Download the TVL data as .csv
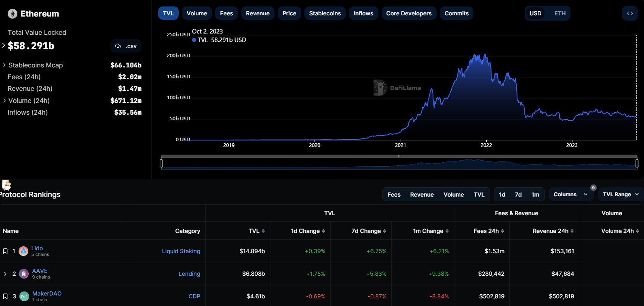 tap(126, 46)
